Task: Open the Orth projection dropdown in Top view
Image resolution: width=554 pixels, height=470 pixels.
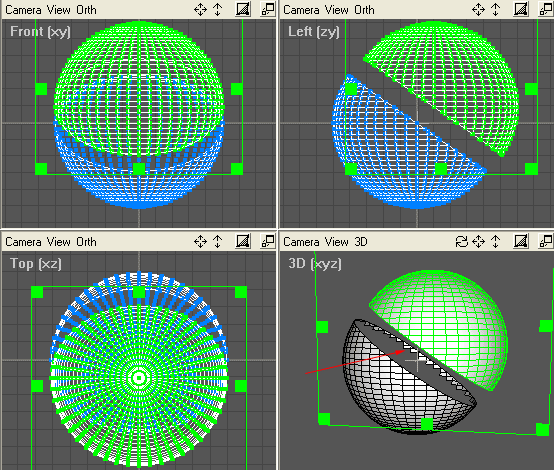Action: point(86,242)
